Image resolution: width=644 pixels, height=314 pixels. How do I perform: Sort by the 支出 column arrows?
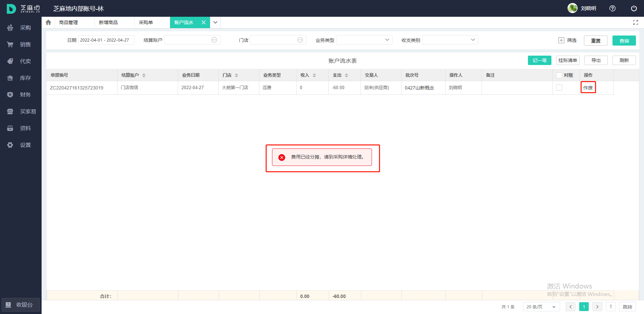point(346,75)
